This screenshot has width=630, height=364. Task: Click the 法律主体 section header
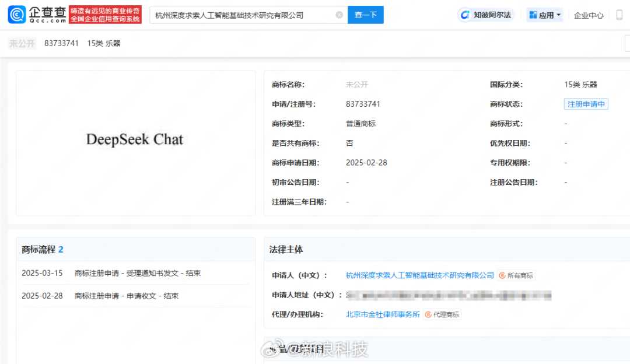coord(286,250)
